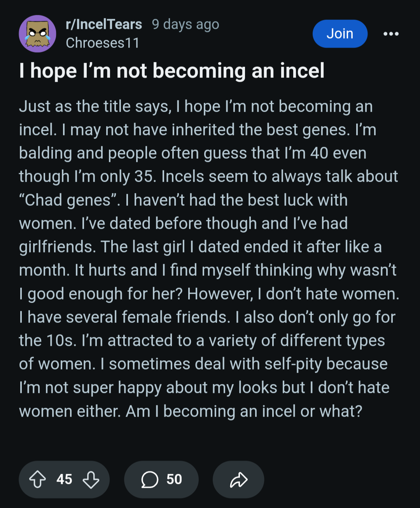Share the post using the arrow icon

point(238,480)
